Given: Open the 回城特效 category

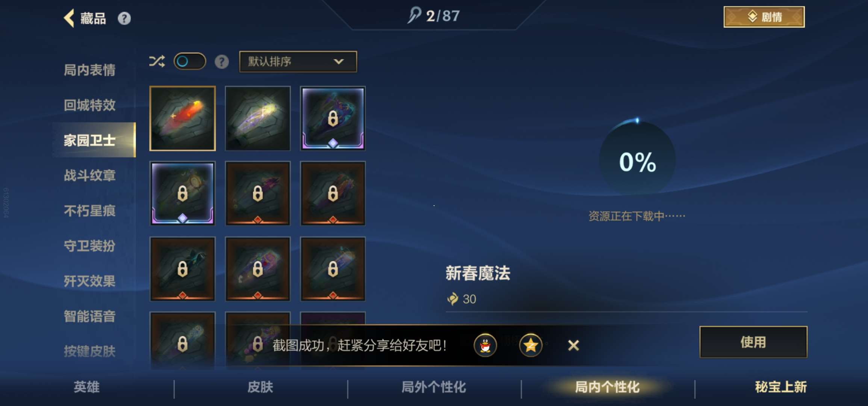Looking at the screenshot, I should 89,105.
